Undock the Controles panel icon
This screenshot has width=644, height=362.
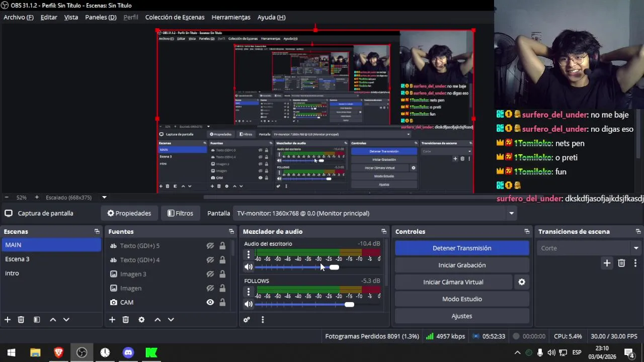(x=527, y=232)
